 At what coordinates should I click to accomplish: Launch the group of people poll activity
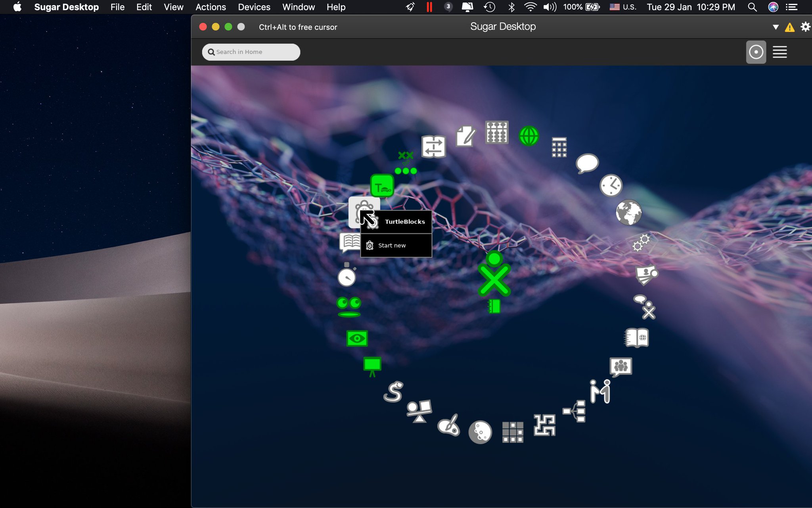coord(621,366)
